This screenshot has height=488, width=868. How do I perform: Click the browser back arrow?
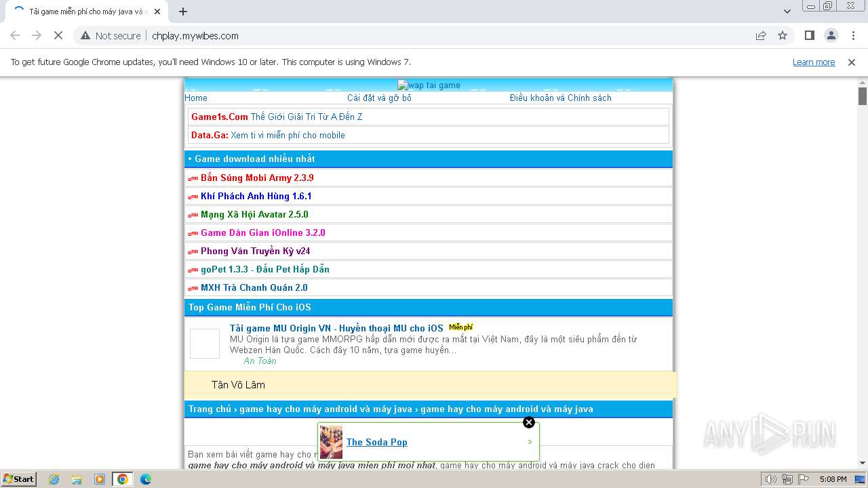15,36
